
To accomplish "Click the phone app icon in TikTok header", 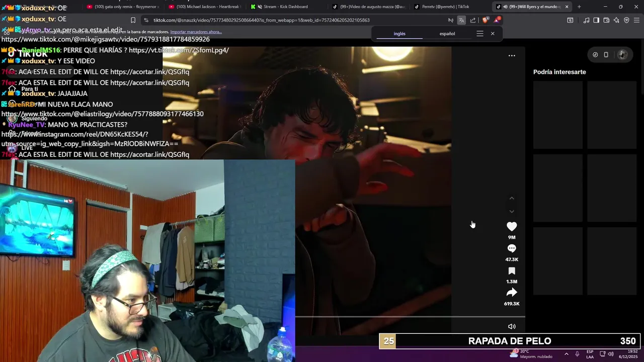I will tap(606, 55).
